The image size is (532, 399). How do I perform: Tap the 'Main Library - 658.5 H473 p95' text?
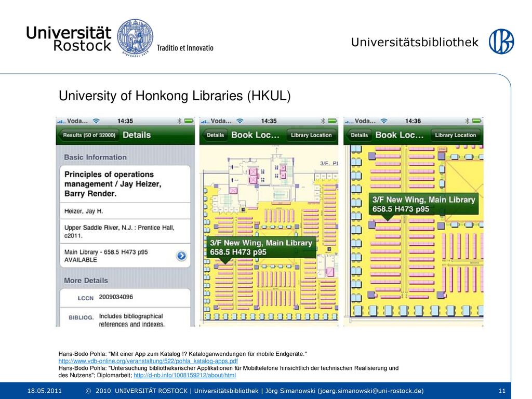106,252
